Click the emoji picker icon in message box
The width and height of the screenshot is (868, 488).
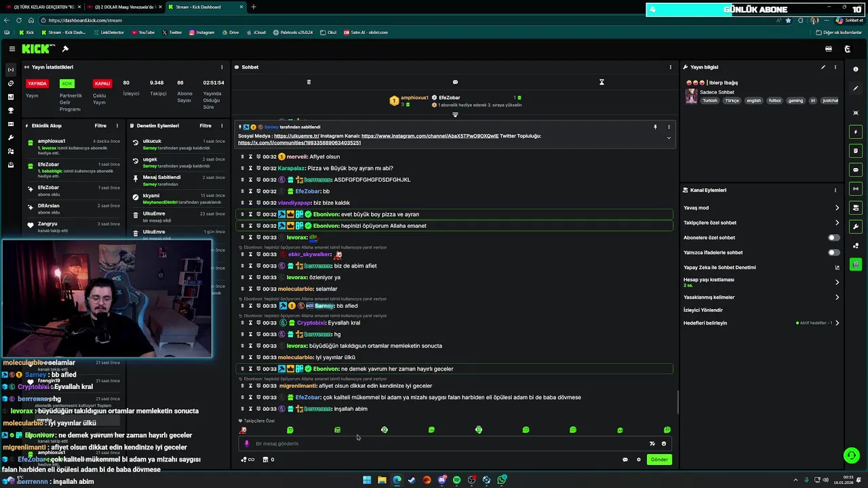(664, 444)
